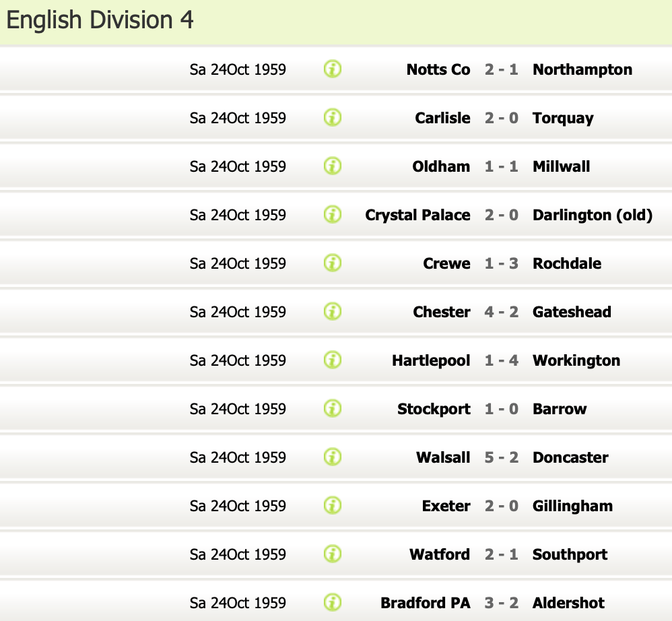Screen dimensions: 672x621
Task: Open info icon for Exeter vs Gillingham
Action: tap(333, 506)
